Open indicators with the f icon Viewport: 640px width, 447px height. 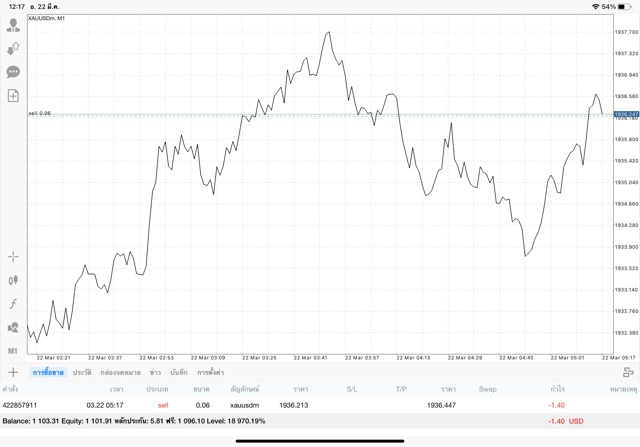click(13, 303)
